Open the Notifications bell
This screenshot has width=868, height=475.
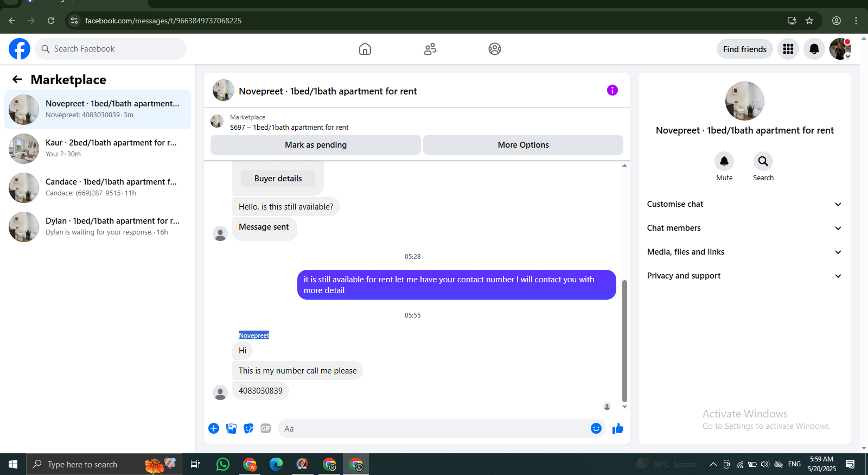pos(814,49)
